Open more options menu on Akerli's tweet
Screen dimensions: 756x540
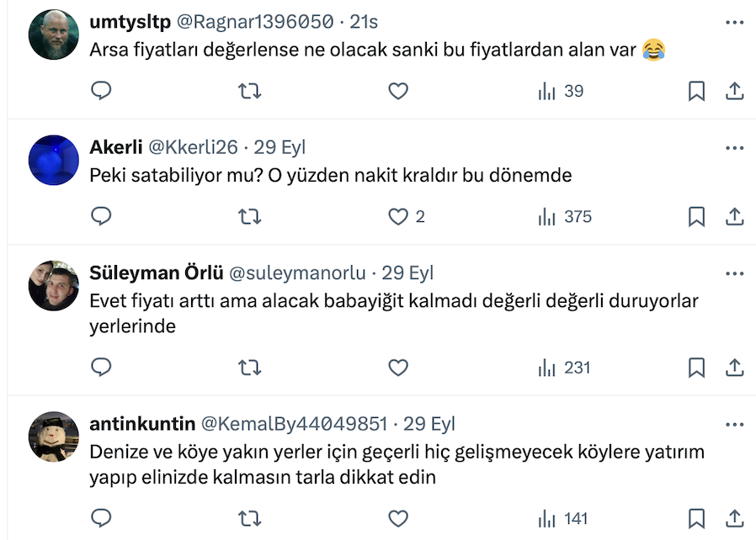[x=734, y=147]
